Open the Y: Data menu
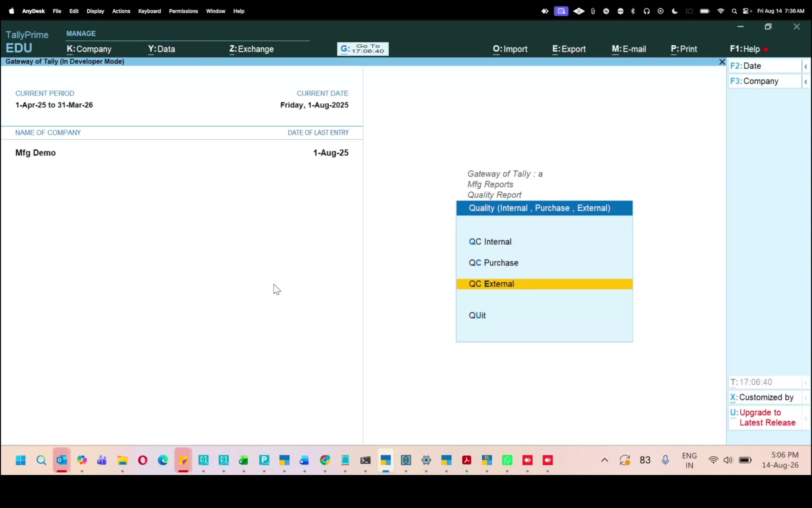This screenshot has height=508, width=812. click(162, 49)
